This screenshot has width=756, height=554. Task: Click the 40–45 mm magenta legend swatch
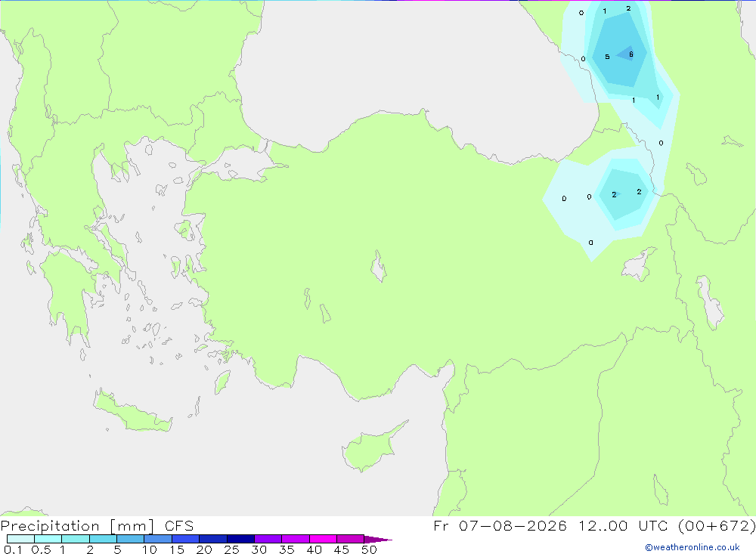tap(323, 539)
